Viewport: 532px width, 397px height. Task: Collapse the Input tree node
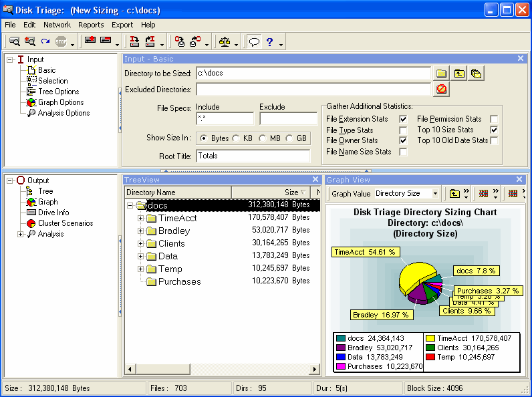tap(10, 59)
